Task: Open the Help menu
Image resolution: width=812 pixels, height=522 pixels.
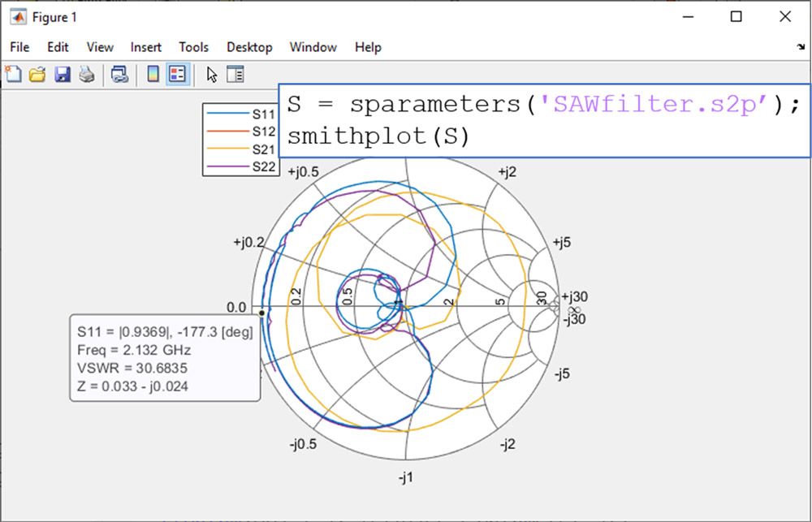Action: (368, 47)
